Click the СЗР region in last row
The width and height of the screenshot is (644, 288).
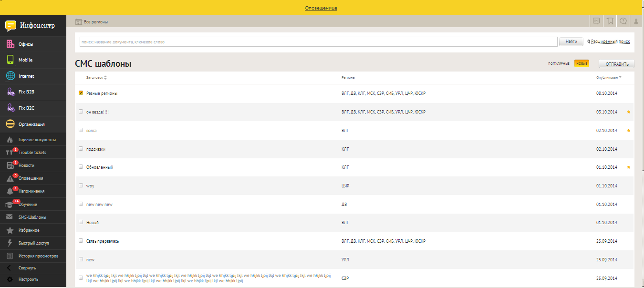pyautogui.click(x=345, y=278)
